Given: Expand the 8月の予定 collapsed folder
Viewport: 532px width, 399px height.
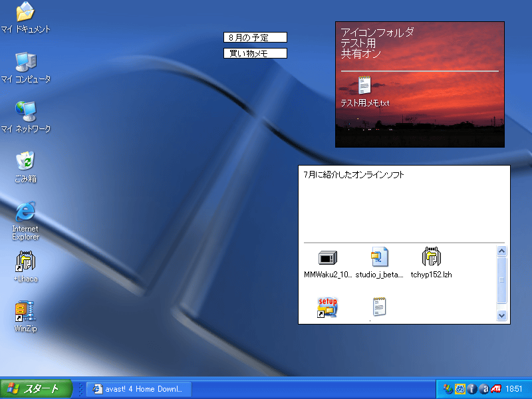Looking at the screenshot, I should pyautogui.click(x=255, y=37).
